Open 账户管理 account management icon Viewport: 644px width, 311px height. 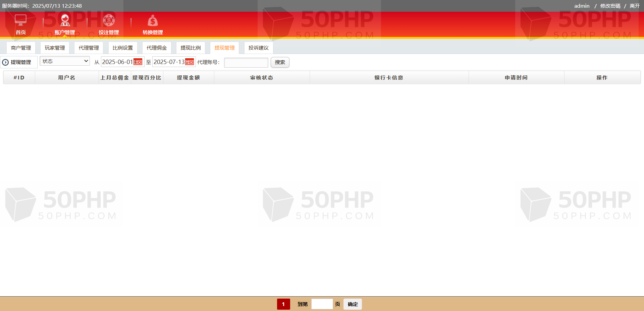65,21
